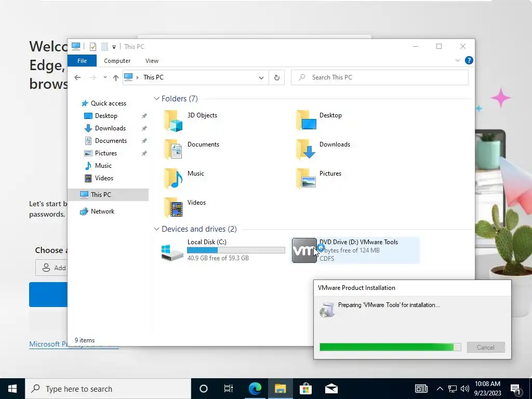Select Pictures in the navigation pane
Screen dimensions: 532x399
(105, 153)
